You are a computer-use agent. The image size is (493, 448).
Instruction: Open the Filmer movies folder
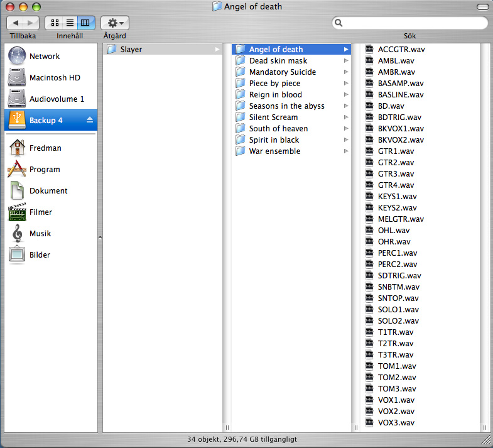(51, 212)
